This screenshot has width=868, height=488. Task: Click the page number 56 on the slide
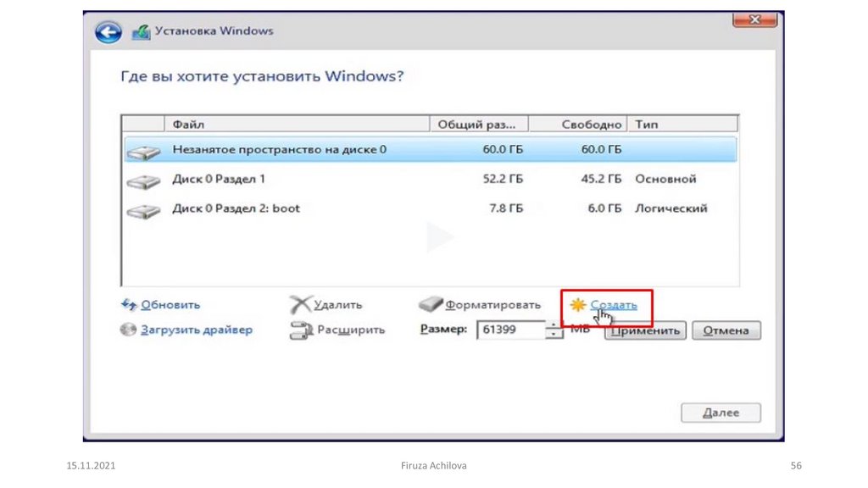coord(796,466)
